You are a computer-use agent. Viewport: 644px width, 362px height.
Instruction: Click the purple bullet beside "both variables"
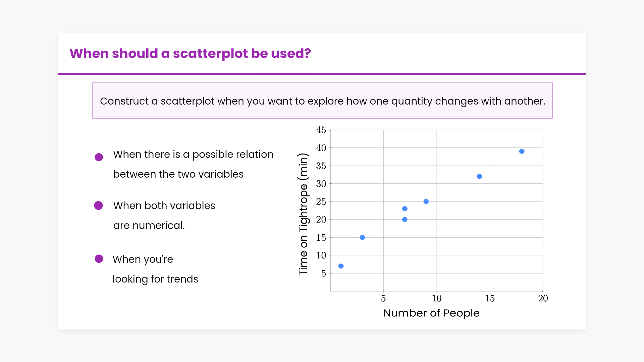[98, 205]
